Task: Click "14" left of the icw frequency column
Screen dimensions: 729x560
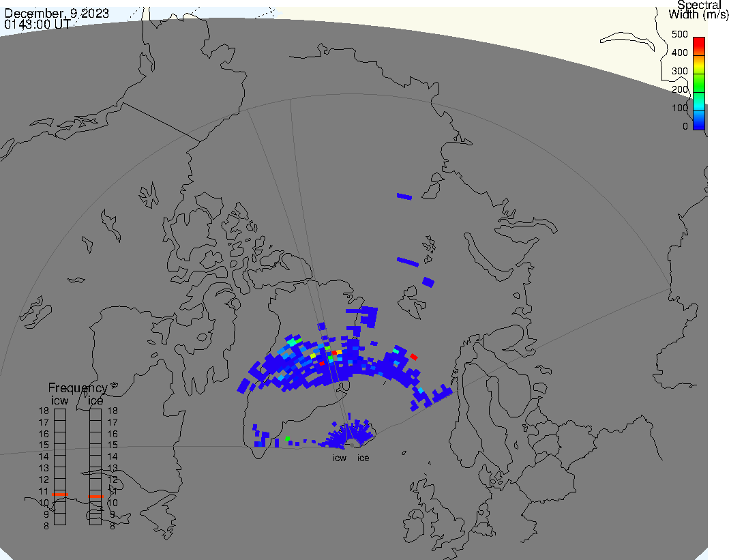Action: coord(44,456)
